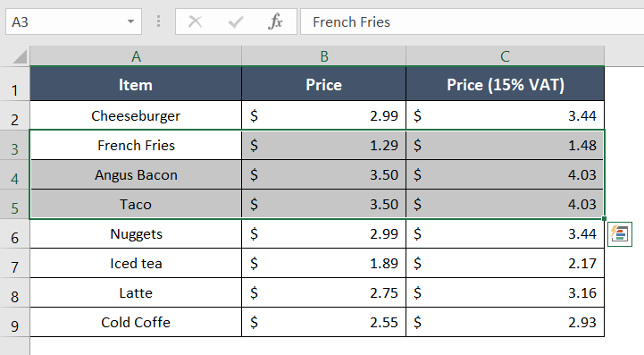Click the Enter checkmark icon in formula bar
Image resolution: width=644 pixels, height=355 pixels.
[x=236, y=21]
